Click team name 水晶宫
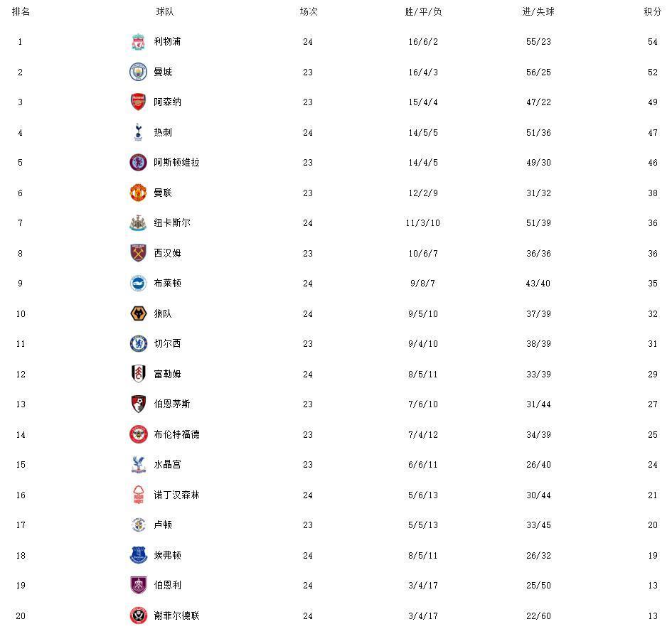 click(x=167, y=465)
